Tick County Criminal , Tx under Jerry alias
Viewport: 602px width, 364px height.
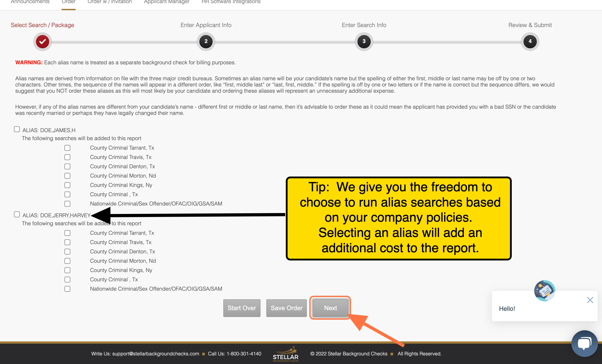click(x=67, y=280)
